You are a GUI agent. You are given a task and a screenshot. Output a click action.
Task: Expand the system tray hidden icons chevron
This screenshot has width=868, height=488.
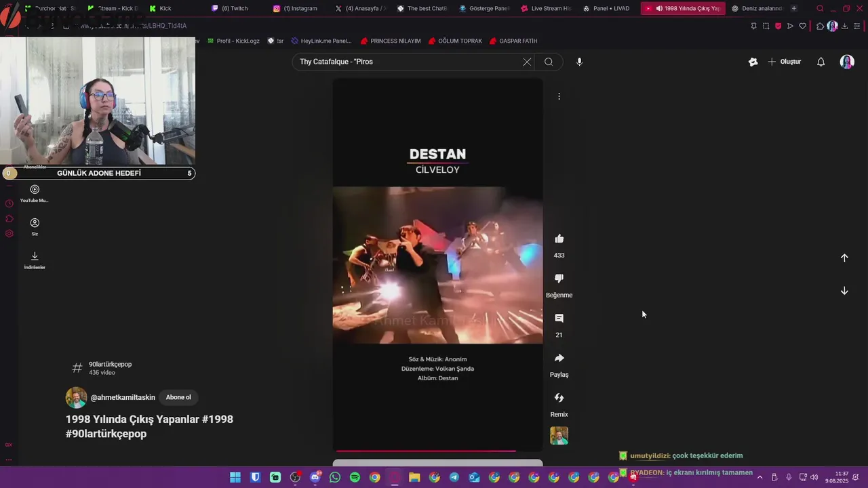coord(759,477)
